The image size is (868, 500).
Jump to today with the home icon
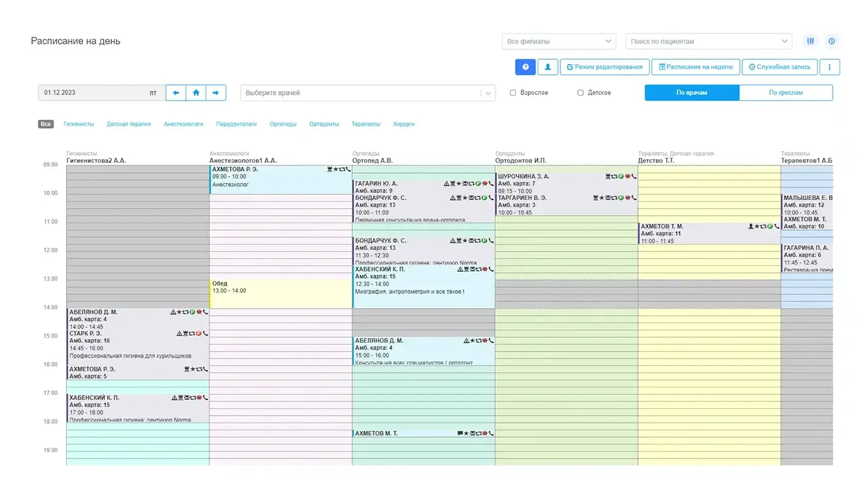[x=196, y=93]
